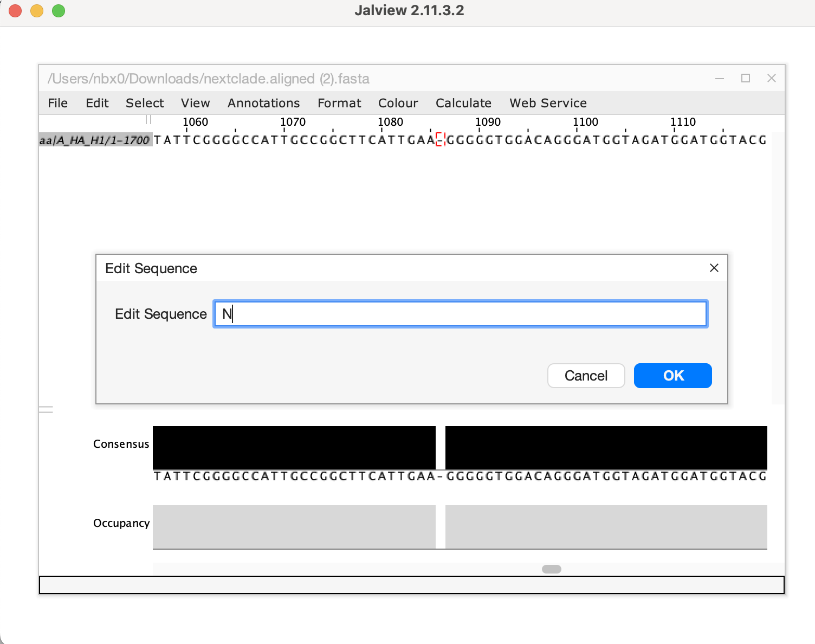The image size is (815, 644).
Task: Open the Select menu
Action: point(145,103)
